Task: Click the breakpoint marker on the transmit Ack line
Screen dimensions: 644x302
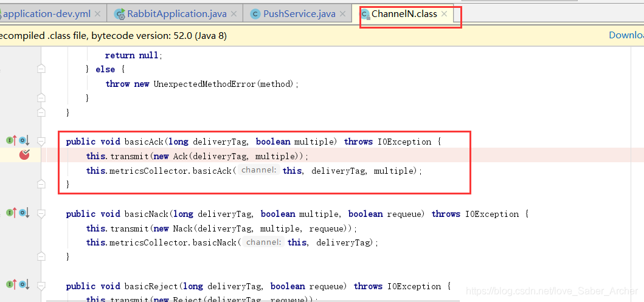Action: point(24,155)
